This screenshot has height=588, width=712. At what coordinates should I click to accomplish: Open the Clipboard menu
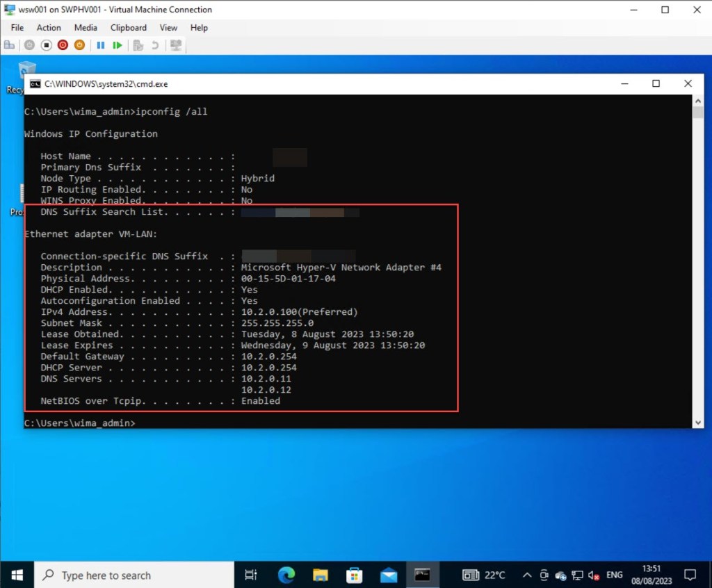coord(129,28)
